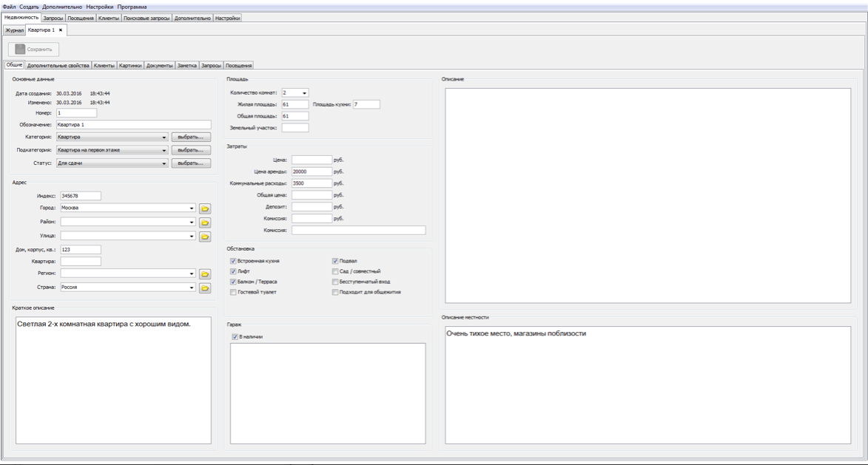Open the Создать menu
Viewport: 868px width, 465px height.
tap(29, 7)
